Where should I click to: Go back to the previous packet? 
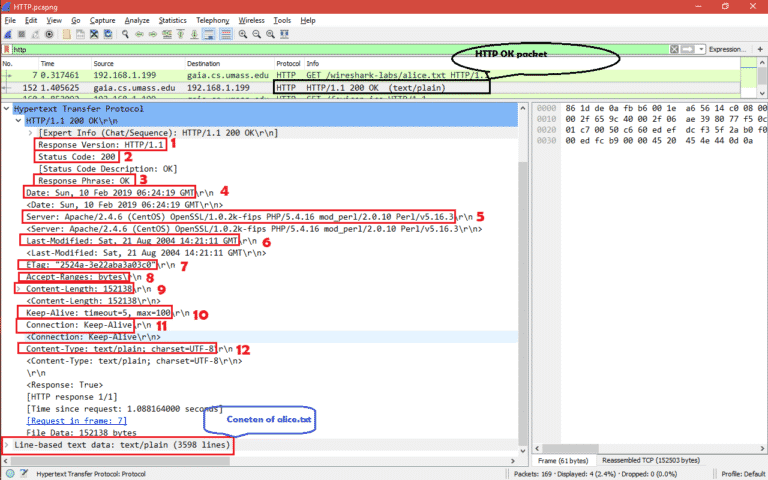(x=139, y=34)
